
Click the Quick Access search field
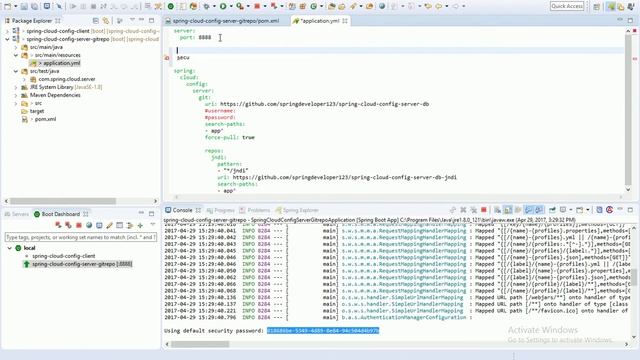[x=567, y=6]
